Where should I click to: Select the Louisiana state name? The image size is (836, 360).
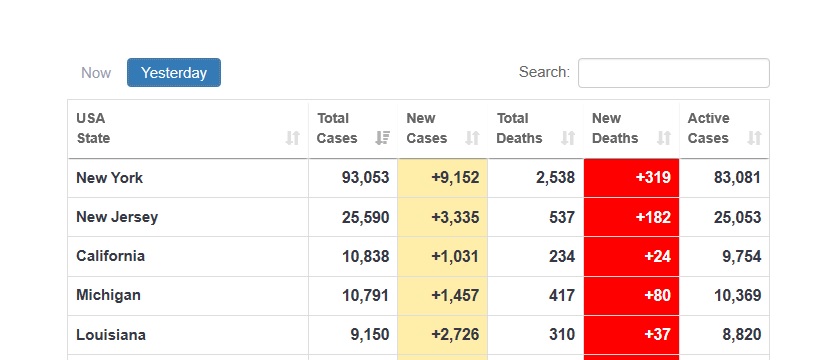coord(111,335)
